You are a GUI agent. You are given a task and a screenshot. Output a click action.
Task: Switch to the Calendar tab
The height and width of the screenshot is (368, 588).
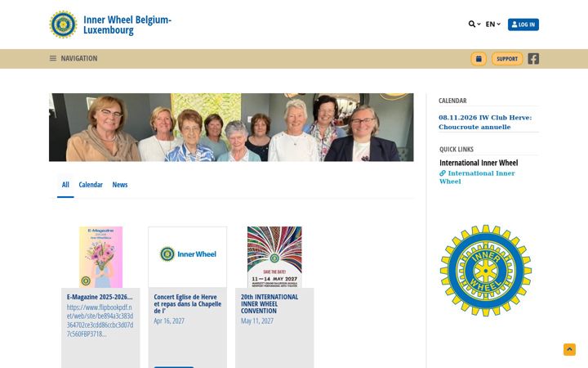(91, 184)
